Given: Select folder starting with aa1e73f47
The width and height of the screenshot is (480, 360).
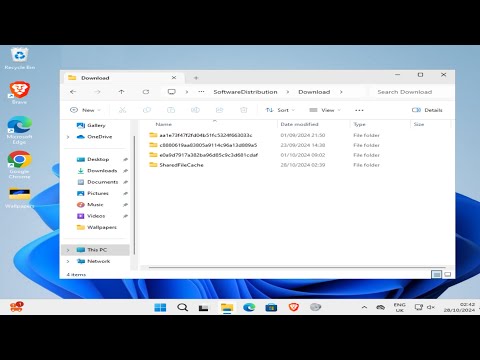Looking at the screenshot, I should point(206,135).
